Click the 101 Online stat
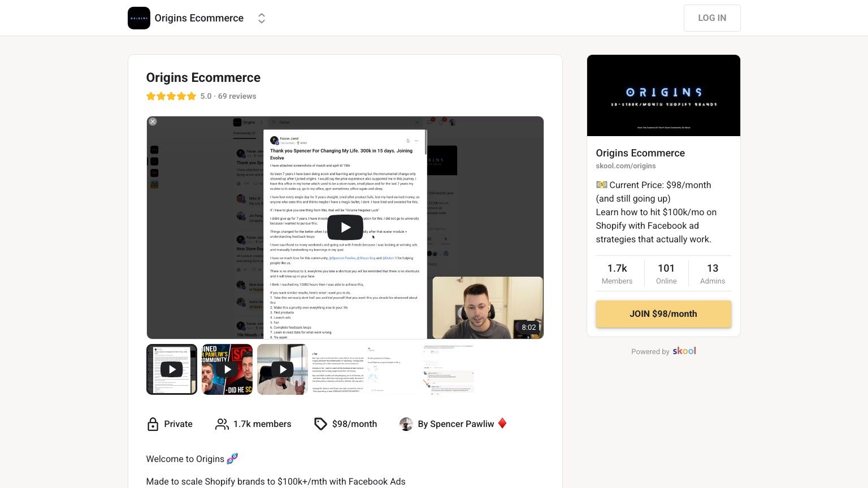Viewport: 868px width, 488px height. coord(666,274)
